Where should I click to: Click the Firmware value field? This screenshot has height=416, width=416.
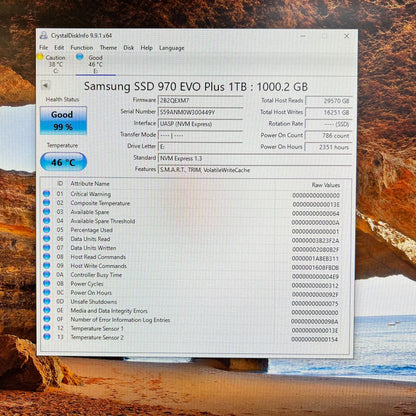point(200,100)
